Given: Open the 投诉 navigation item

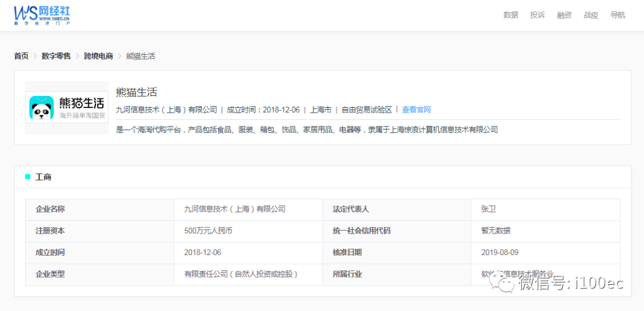Looking at the screenshot, I should pyautogui.click(x=537, y=15).
